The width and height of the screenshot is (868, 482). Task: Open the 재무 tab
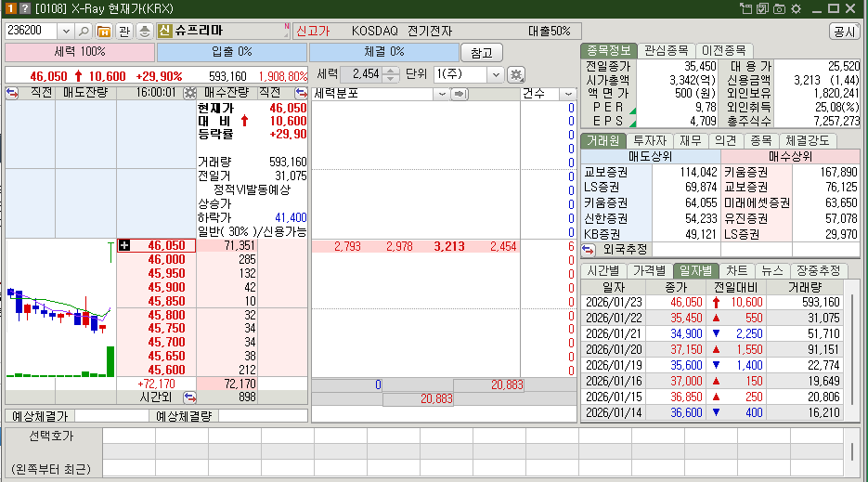click(x=691, y=141)
